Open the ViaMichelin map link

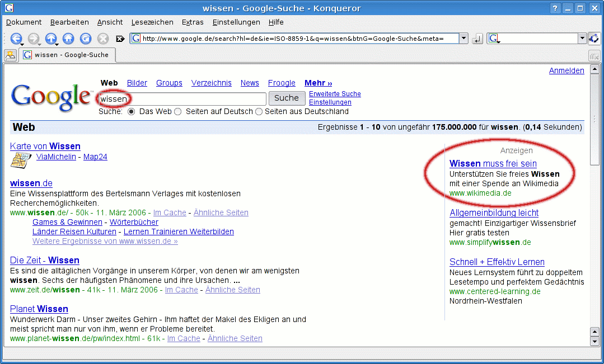click(56, 157)
